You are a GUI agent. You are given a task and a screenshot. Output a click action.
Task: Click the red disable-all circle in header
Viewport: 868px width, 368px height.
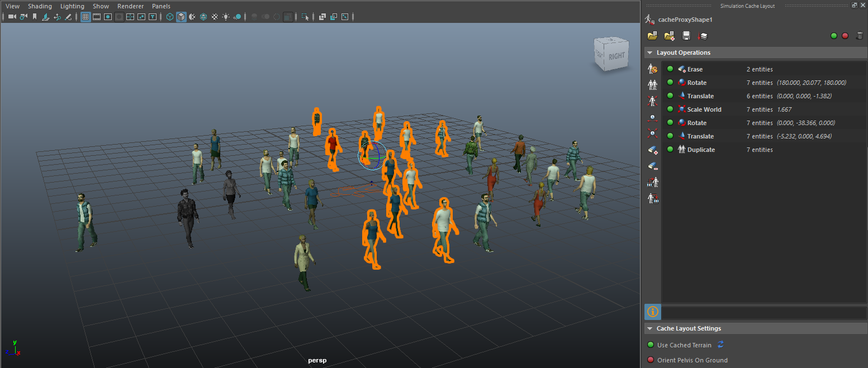pyautogui.click(x=845, y=36)
